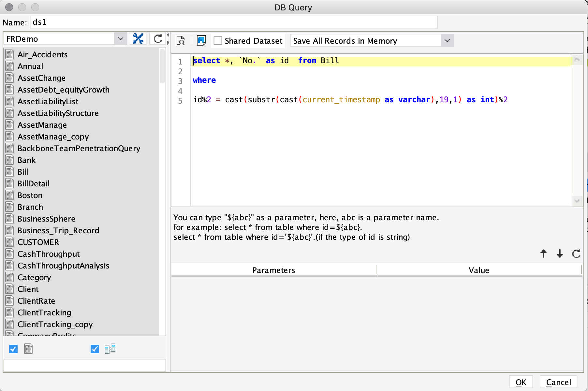
Task: Open the Save All Records in Memory dropdown
Action: [447, 40]
